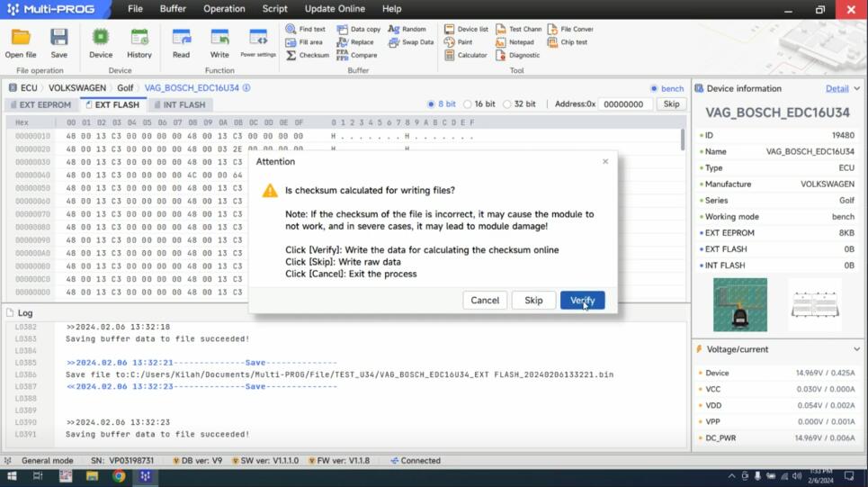The image size is (868, 487).
Task: Click the hex view vertical scrollbar
Action: coord(683,140)
